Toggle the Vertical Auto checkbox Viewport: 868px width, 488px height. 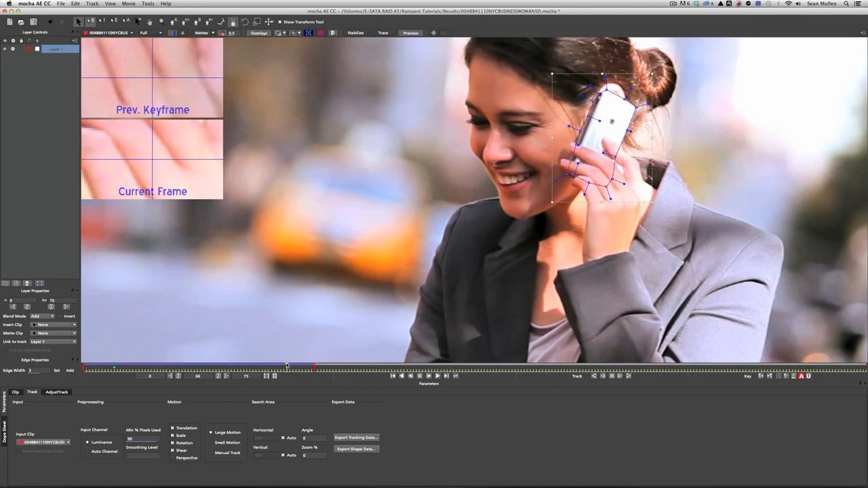tap(283, 455)
